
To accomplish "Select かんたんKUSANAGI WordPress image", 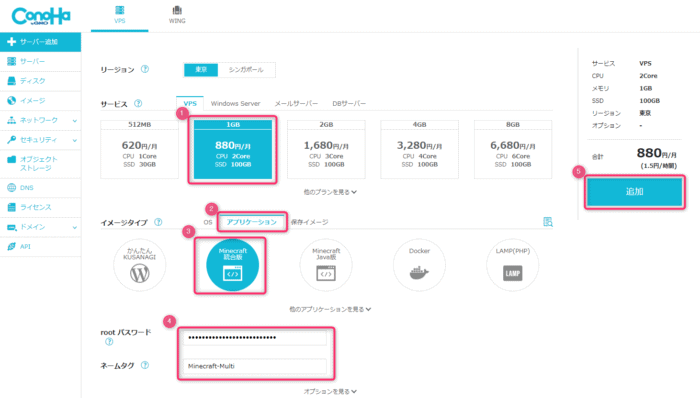I will click(x=140, y=265).
